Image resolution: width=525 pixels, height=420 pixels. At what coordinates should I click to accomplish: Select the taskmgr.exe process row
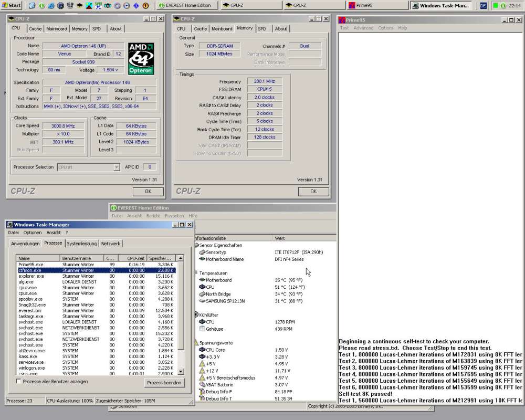coord(97,316)
